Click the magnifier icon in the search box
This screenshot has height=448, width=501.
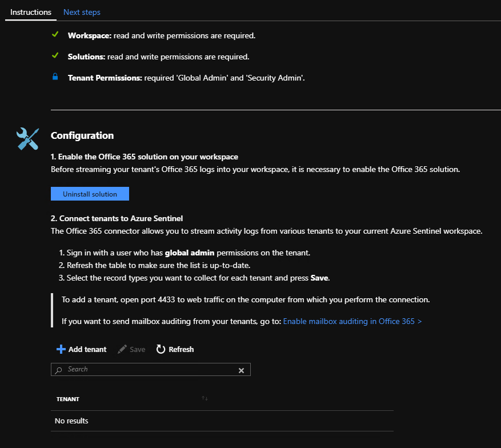coord(59,370)
